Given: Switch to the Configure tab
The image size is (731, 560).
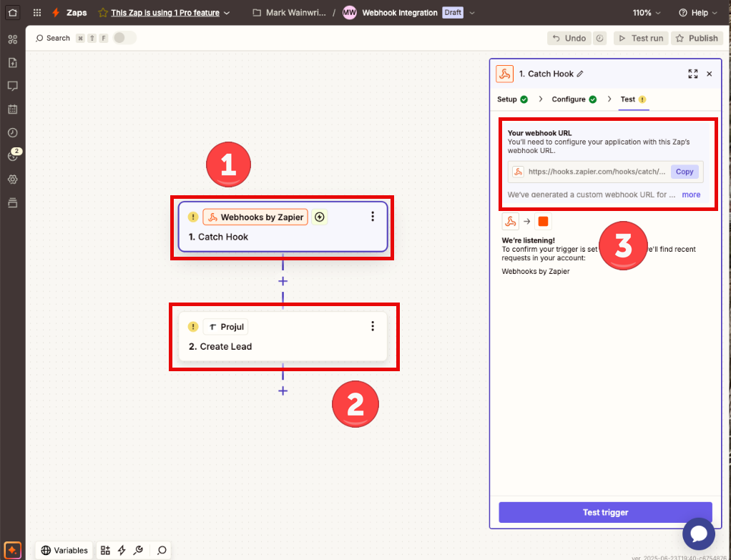Looking at the screenshot, I should pyautogui.click(x=569, y=99).
